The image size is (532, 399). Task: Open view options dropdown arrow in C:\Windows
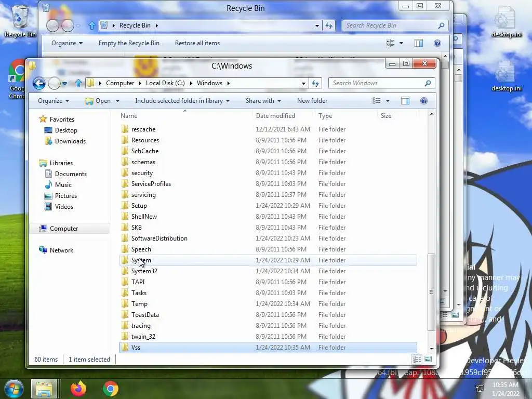coord(388,101)
